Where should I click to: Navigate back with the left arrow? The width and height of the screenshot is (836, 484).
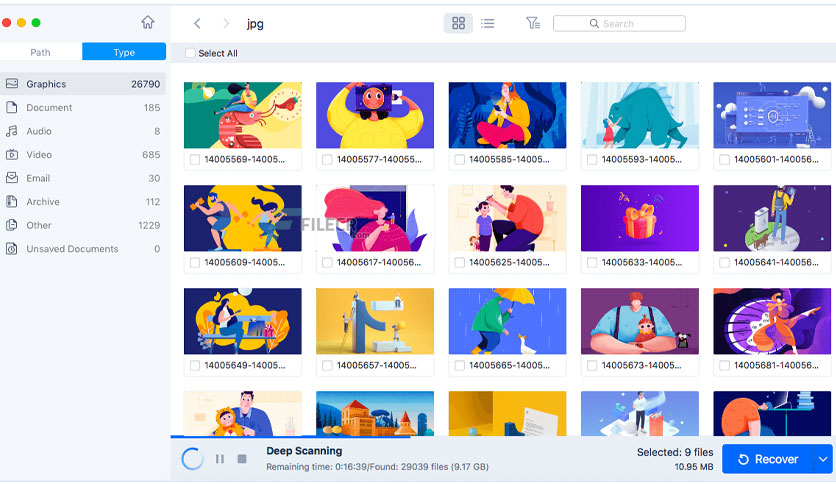[x=197, y=23]
